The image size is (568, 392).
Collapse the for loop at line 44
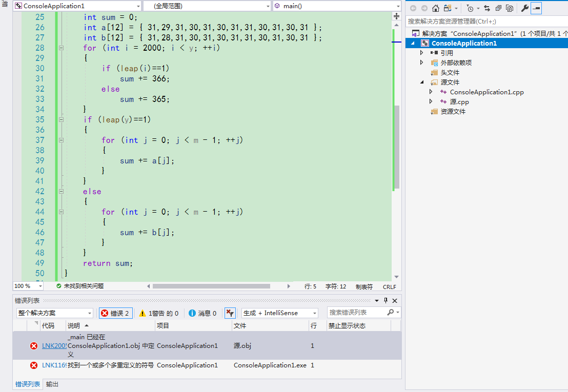(61, 212)
